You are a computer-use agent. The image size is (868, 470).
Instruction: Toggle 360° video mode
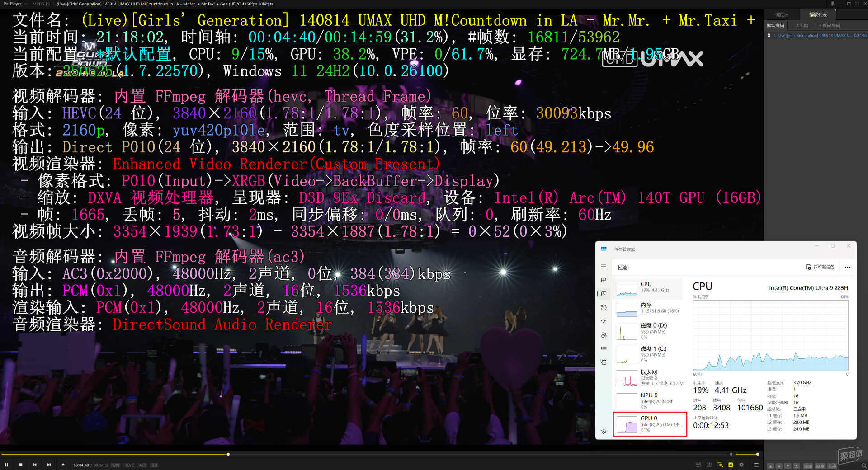click(x=698, y=465)
